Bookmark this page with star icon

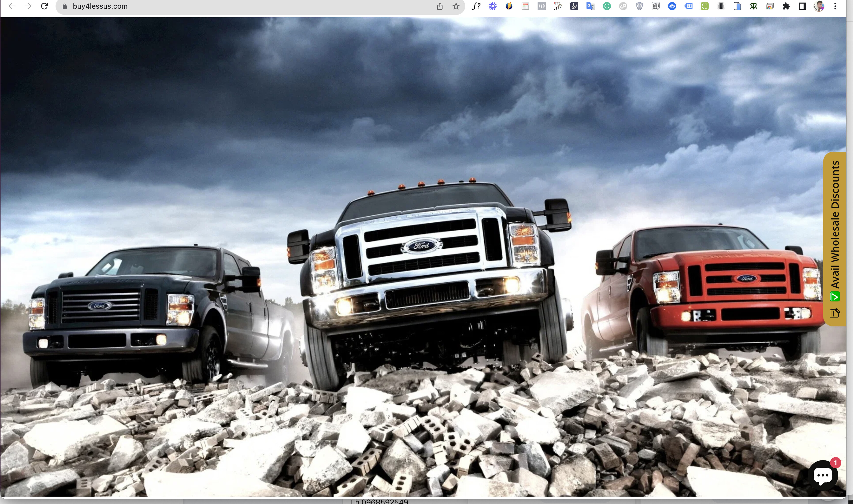456,6
